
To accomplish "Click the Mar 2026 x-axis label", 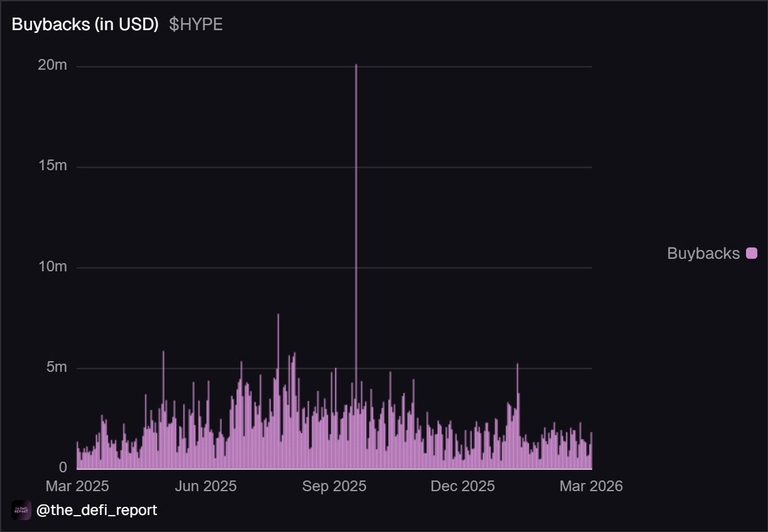I will pos(591,486).
